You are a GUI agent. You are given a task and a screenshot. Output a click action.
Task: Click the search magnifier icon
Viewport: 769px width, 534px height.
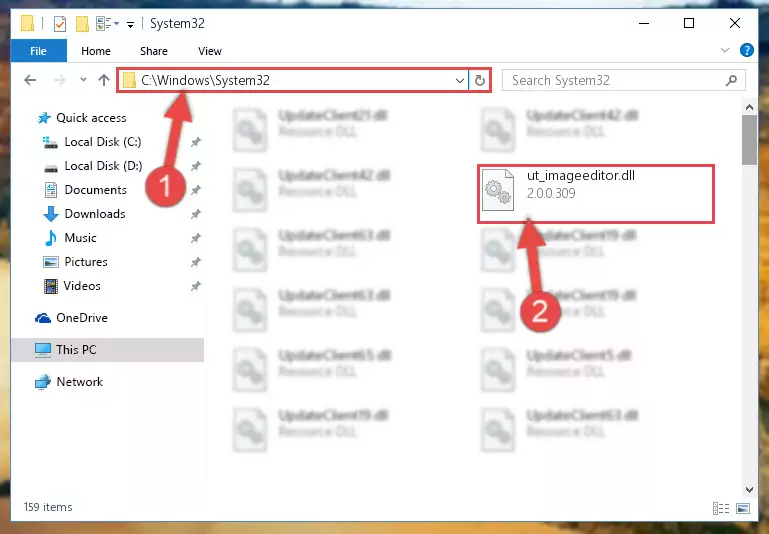tap(731, 80)
